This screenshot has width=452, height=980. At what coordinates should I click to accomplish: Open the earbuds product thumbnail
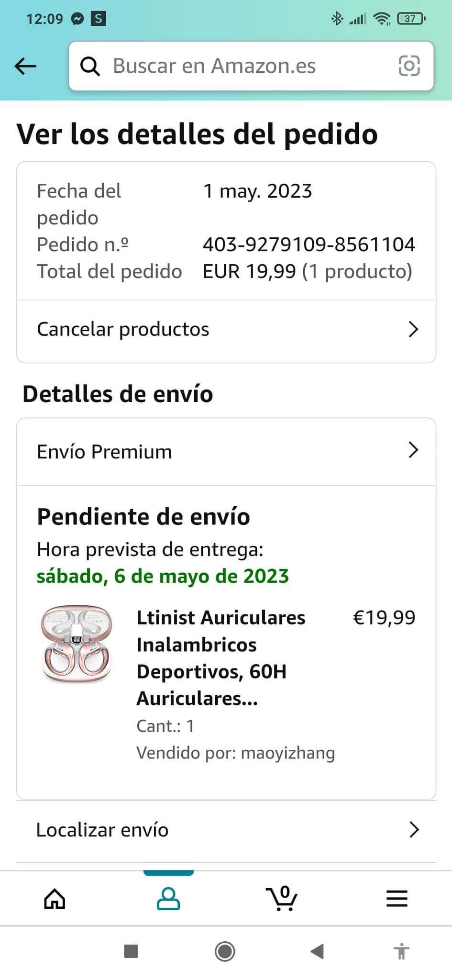pos(77,644)
